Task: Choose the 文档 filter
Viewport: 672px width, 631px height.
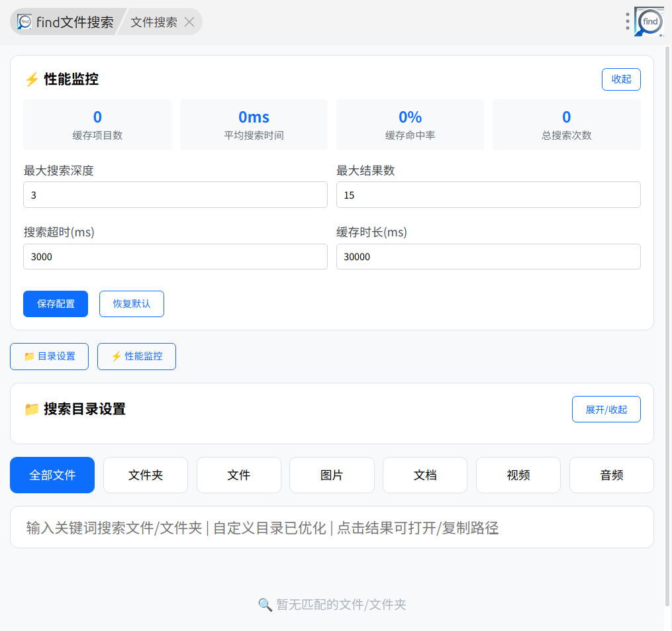Action: [425, 475]
